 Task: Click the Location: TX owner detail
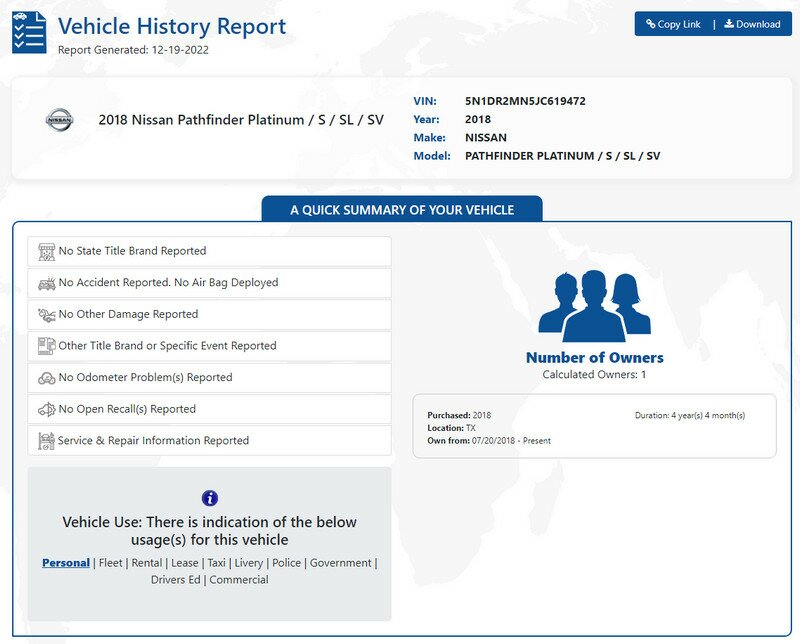[451, 428]
